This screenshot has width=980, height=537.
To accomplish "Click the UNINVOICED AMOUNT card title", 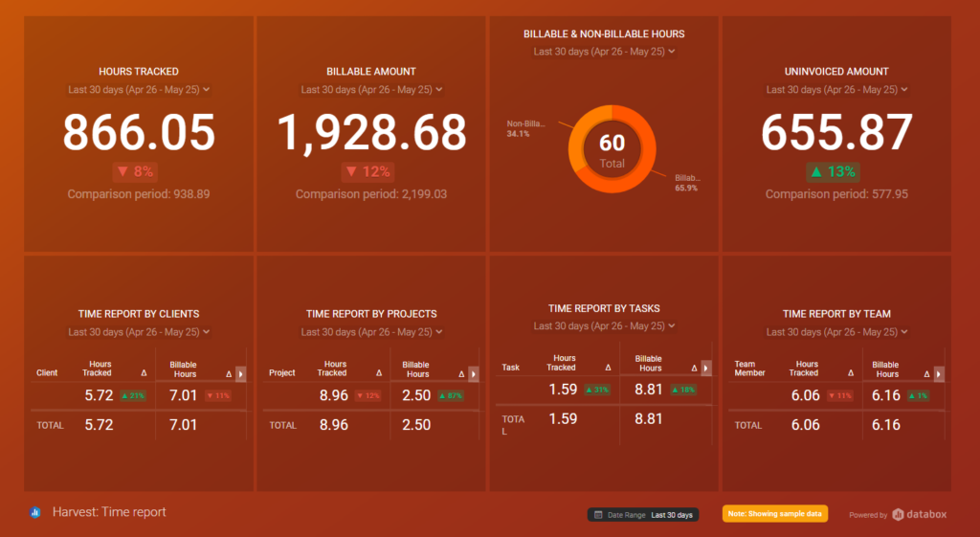I will [x=836, y=72].
